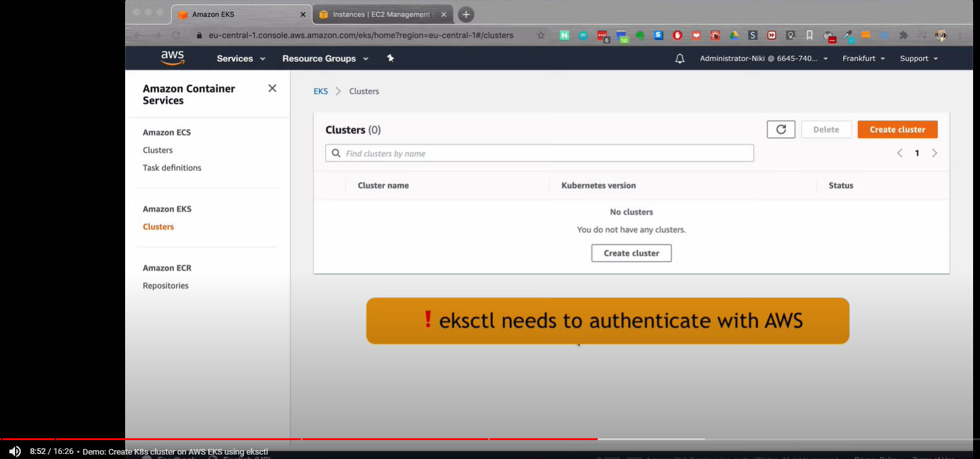Screen dimensions: 980x459
Task: Click the orange Create cluster button
Action: coord(898,130)
